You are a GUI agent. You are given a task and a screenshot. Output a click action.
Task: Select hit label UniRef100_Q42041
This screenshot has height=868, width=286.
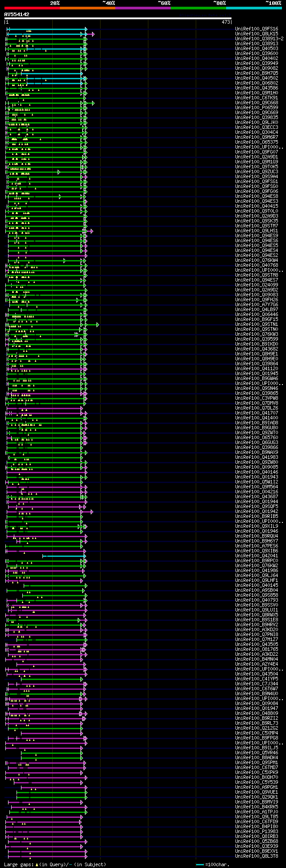[x=257, y=556]
